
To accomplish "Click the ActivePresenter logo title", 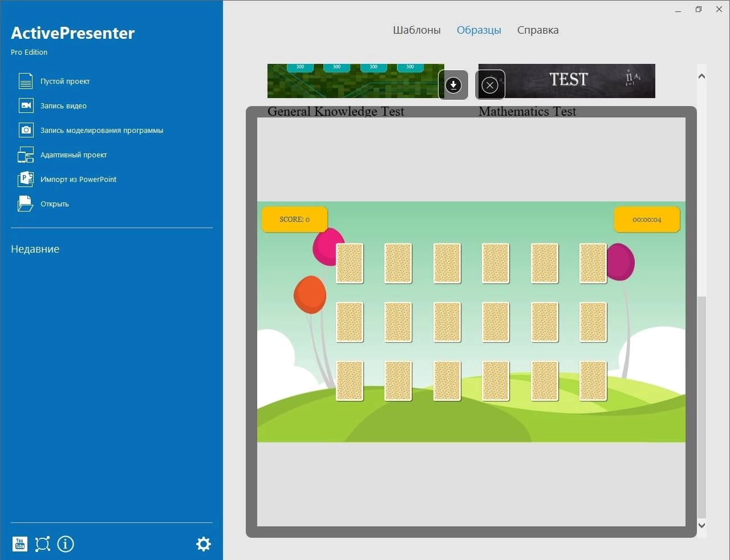I will pos(73,33).
